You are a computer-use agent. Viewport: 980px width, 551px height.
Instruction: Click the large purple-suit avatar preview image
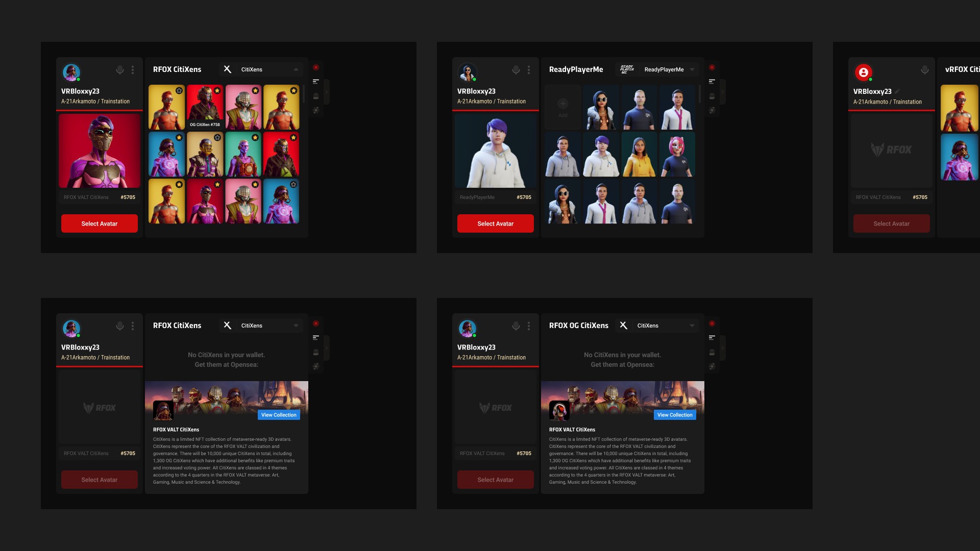100,151
